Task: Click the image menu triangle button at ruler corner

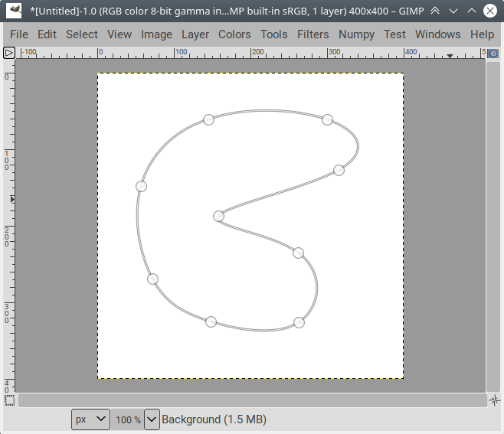Action: point(9,53)
